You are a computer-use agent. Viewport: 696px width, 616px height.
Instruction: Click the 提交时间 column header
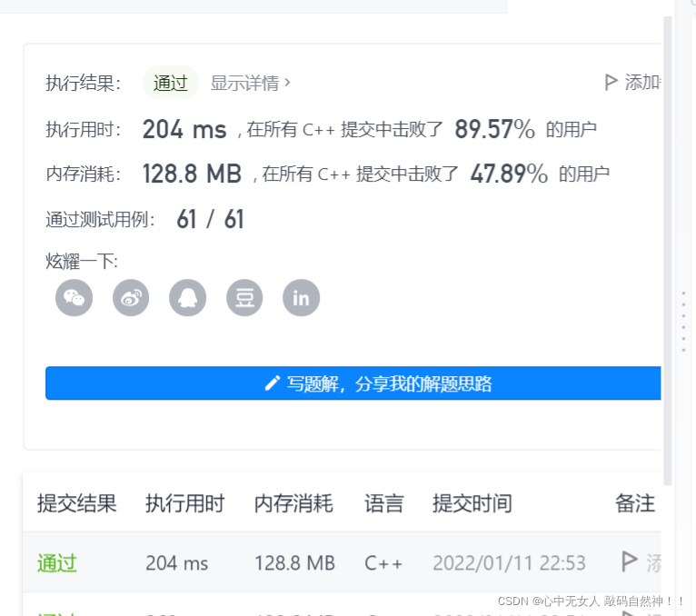pyautogui.click(x=472, y=503)
